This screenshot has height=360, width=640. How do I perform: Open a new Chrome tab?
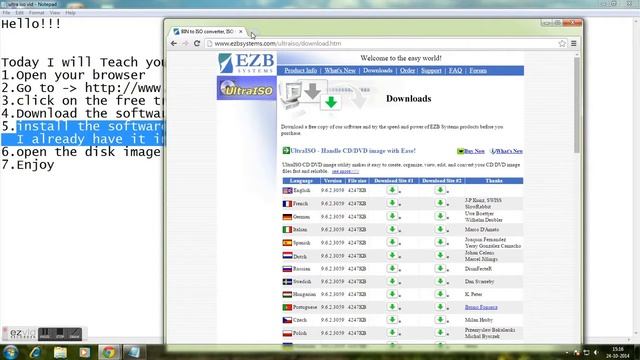pos(254,32)
